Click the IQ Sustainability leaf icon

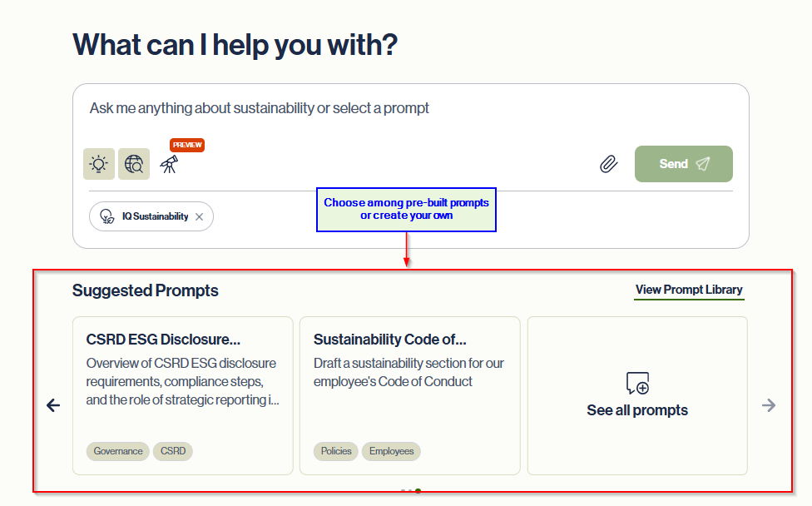[x=107, y=216]
